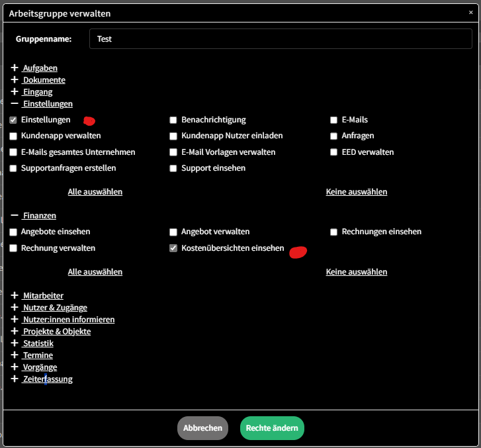Screen dimensions: 481x448
Task: Click the Mitarbeiter plus icon
Action: click(x=15, y=296)
